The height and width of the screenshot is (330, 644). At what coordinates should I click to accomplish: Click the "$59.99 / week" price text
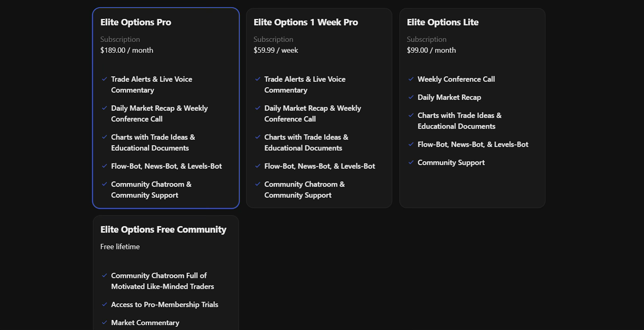(276, 50)
